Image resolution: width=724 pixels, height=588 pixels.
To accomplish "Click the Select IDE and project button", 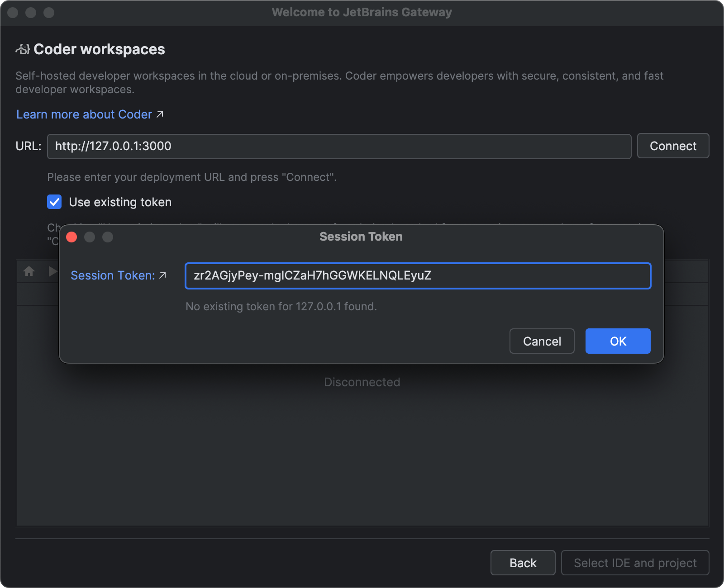I will coord(635,563).
